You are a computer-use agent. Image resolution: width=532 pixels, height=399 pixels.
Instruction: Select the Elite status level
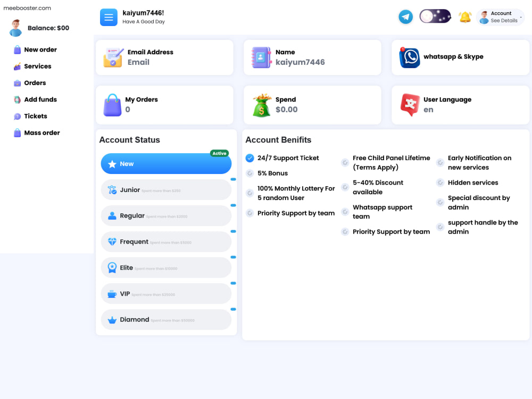click(166, 268)
